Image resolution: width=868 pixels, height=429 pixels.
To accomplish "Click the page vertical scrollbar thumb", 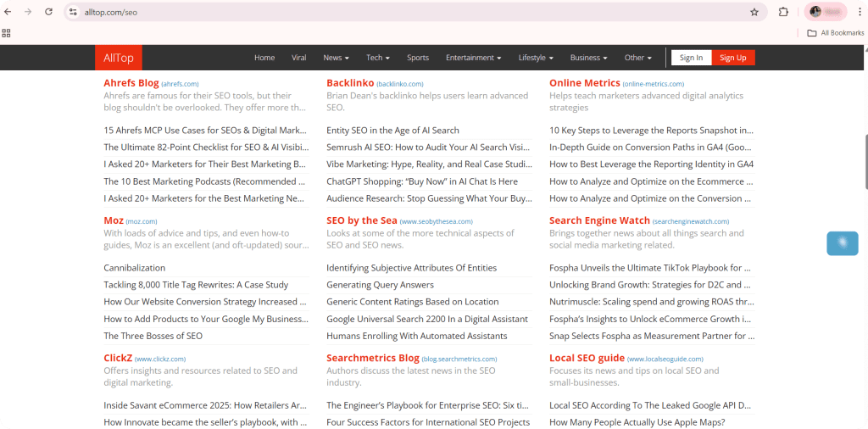I will (865, 162).
